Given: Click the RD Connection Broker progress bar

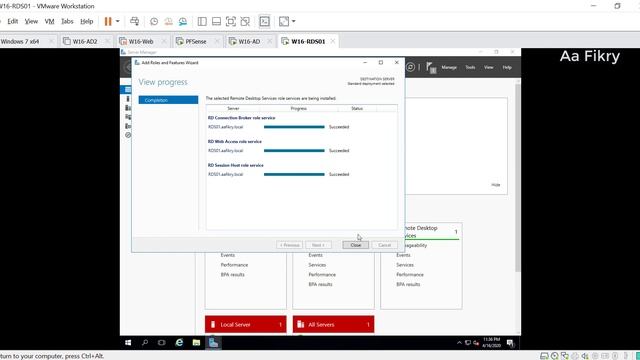Looking at the screenshot, I should click(294, 127).
